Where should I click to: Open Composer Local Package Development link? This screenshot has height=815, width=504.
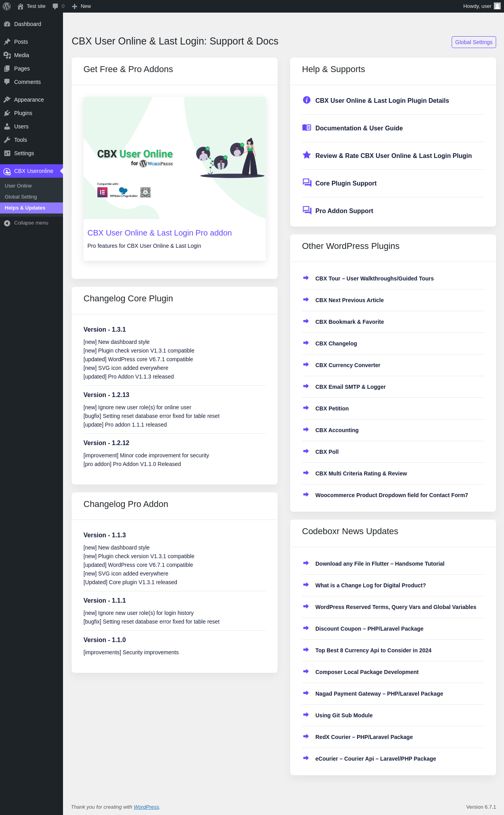367,672
